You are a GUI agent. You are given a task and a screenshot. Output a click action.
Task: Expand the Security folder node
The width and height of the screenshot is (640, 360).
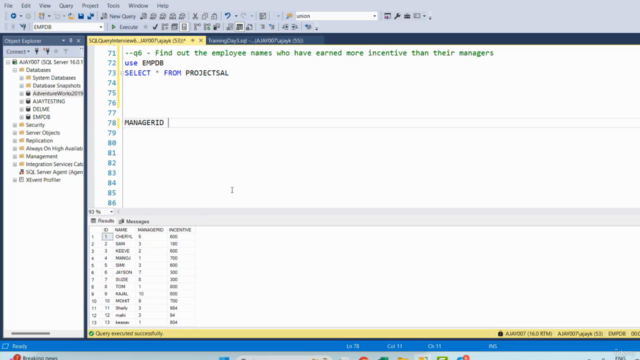[15, 125]
